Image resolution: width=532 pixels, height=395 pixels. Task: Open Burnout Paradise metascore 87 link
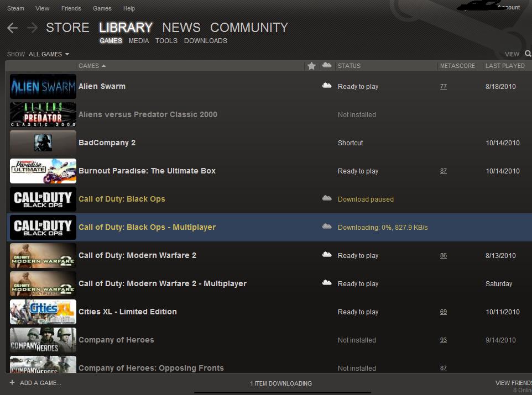[x=444, y=171]
